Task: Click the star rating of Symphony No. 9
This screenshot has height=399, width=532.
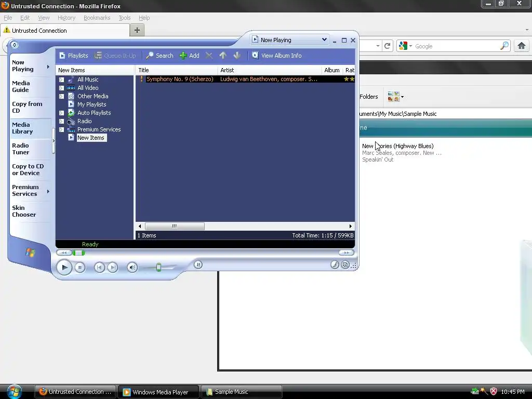Action: click(x=349, y=79)
